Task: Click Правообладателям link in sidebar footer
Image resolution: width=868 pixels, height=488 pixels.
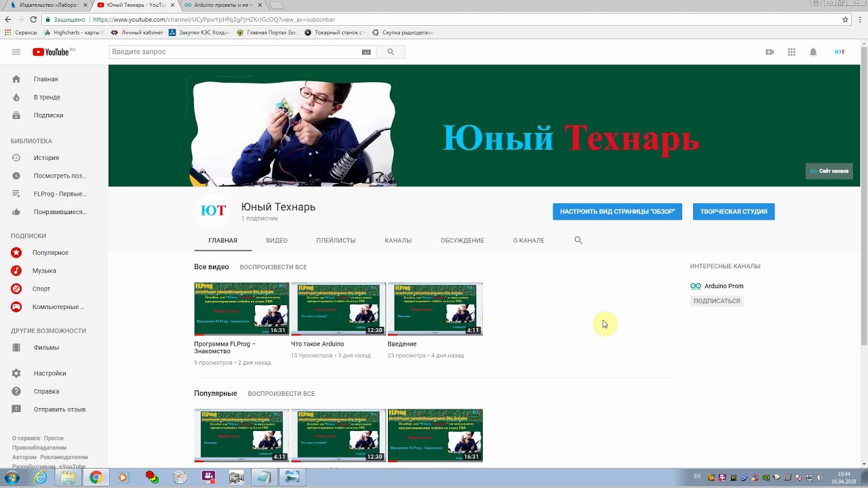Action: point(39,448)
